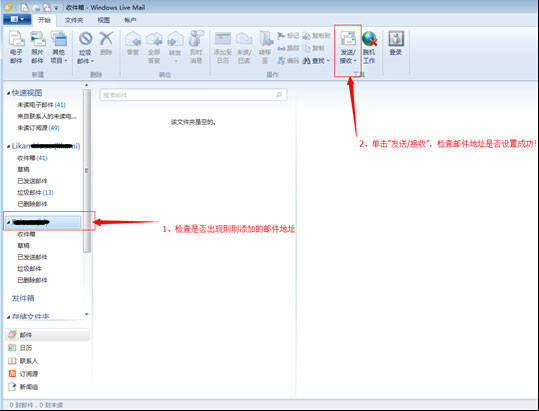Click folder pane scroll down arrow
The width and height of the screenshot is (539, 411).
[87, 314]
